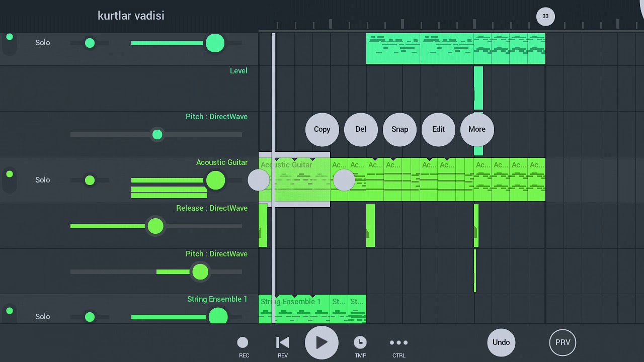The height and width of the screenshot is (362, 644).
Task: Click the Release : DirectWave label
Action: click(212, 208)
